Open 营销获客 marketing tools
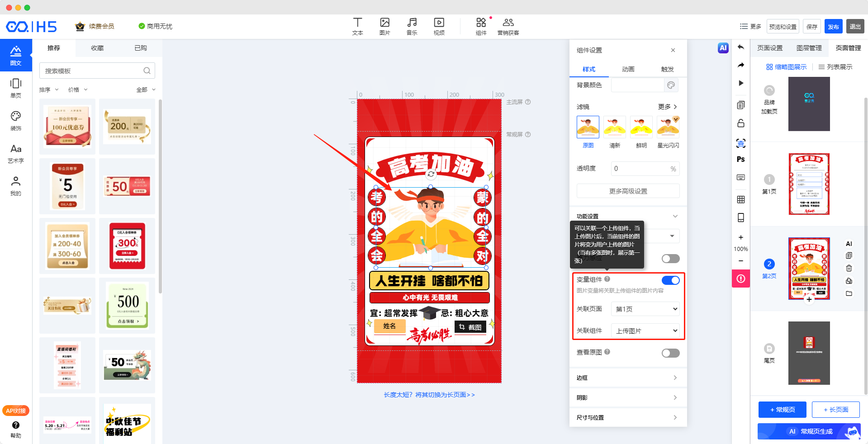This screenshot has width=868, height=444. [508, 26]
